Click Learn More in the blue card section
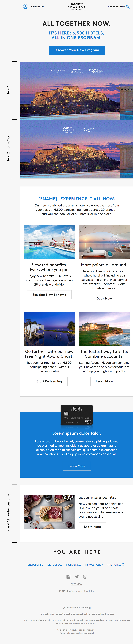 tap(77, 466)
